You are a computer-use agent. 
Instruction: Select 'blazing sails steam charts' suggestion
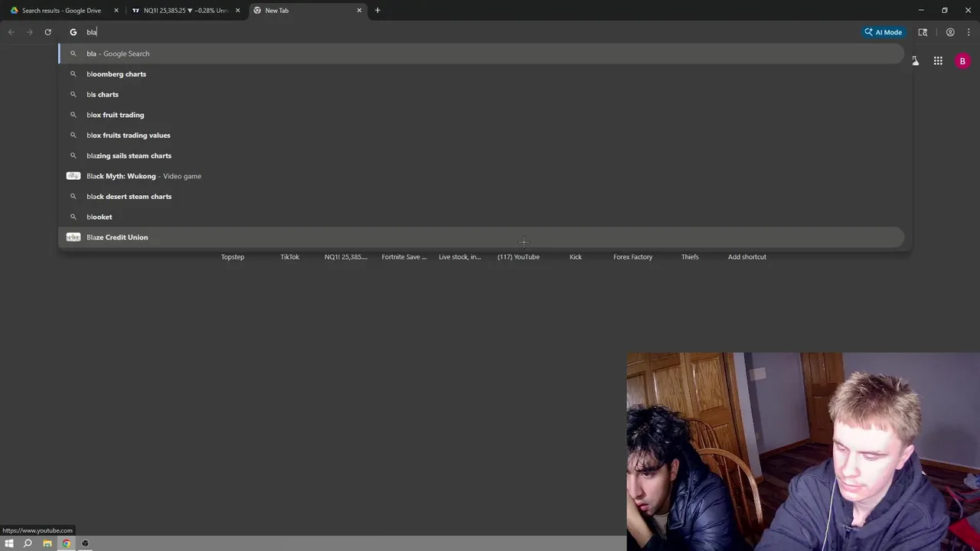click(x=481, y=155)
